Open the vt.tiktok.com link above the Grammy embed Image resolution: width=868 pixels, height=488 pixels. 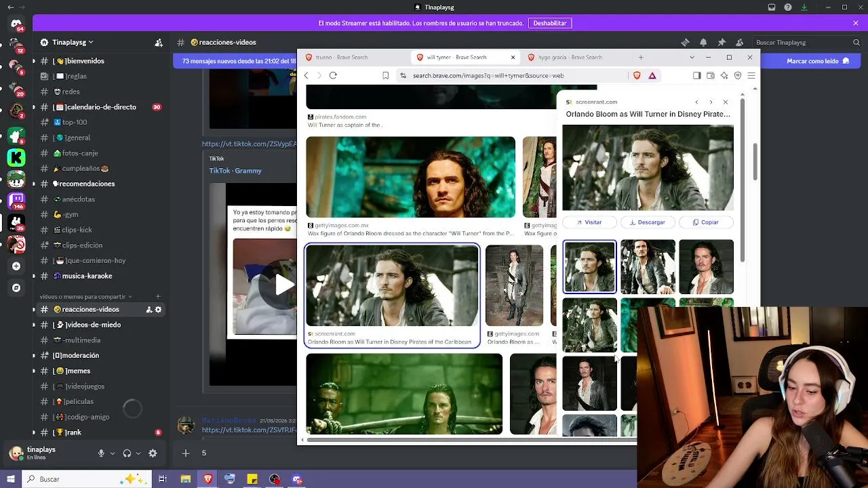248,144
